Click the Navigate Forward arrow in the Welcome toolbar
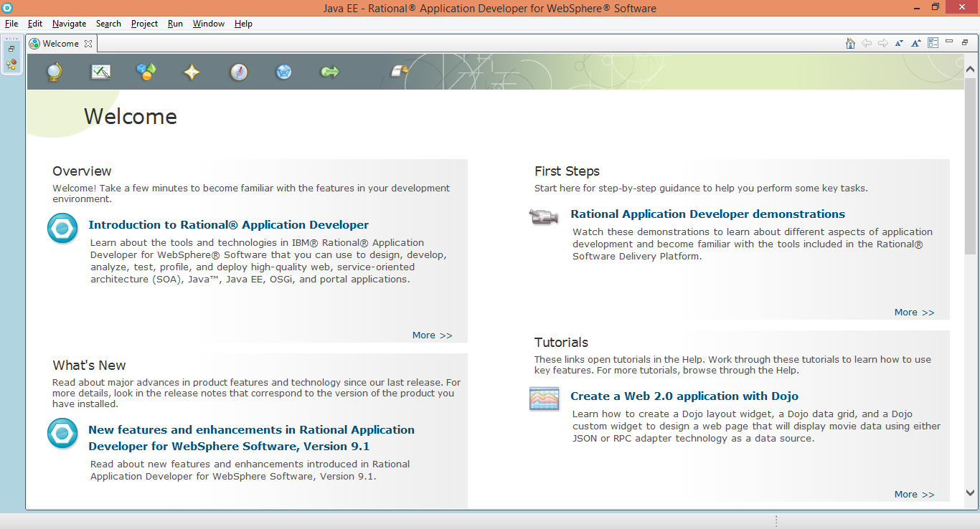This screenshot has height=529, width=980. 883,43
